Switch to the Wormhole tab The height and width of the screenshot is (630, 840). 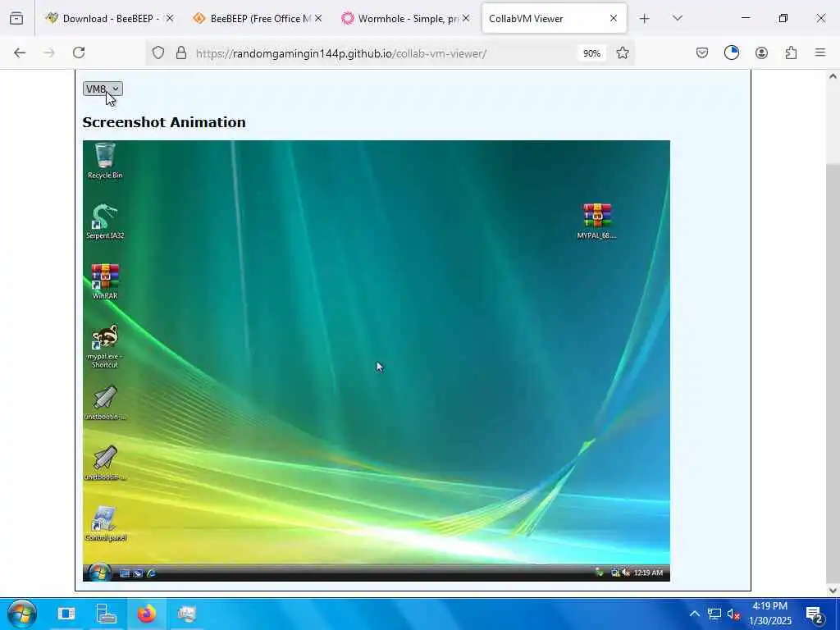406,18
